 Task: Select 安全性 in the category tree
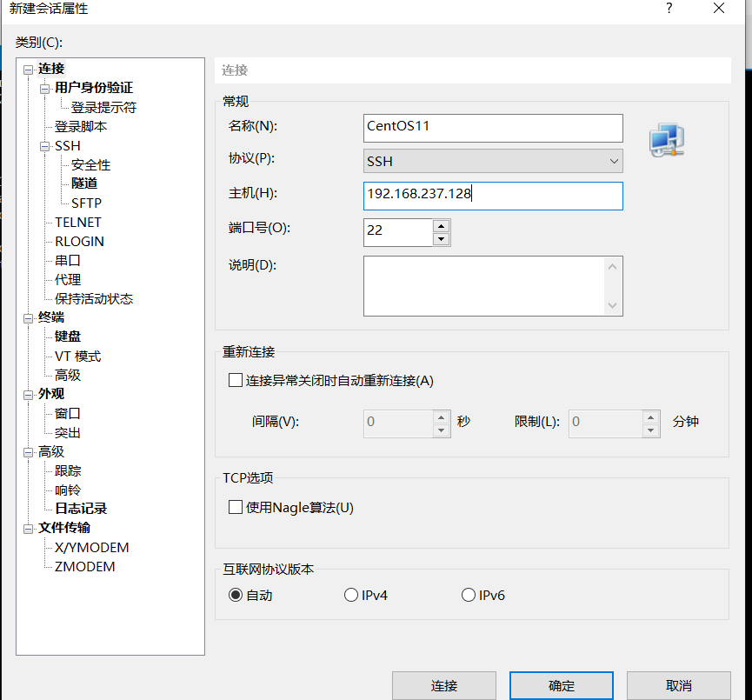90,165
